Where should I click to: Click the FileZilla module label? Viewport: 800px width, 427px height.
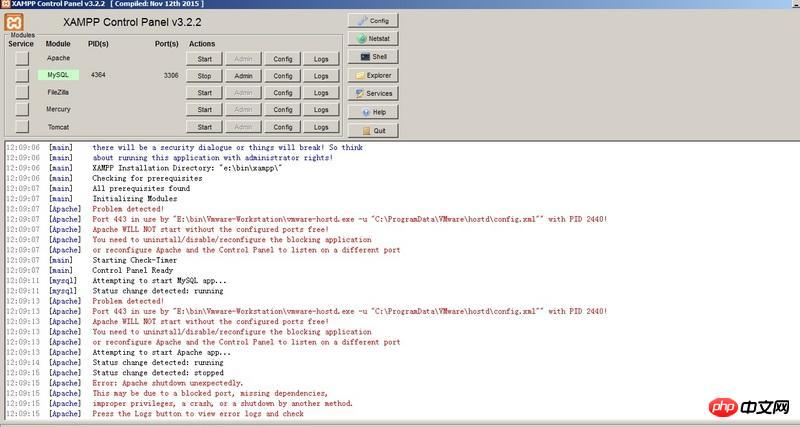pos(58,92)
